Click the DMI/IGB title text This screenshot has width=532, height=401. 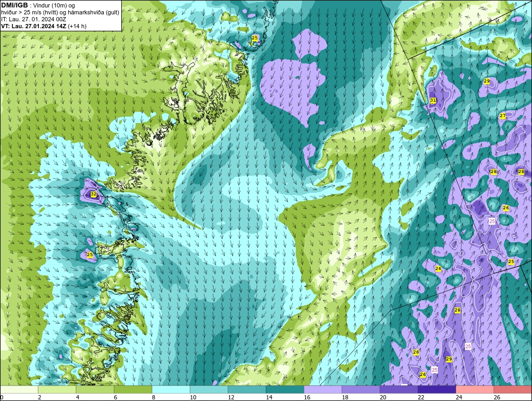(x=14, y=5)
